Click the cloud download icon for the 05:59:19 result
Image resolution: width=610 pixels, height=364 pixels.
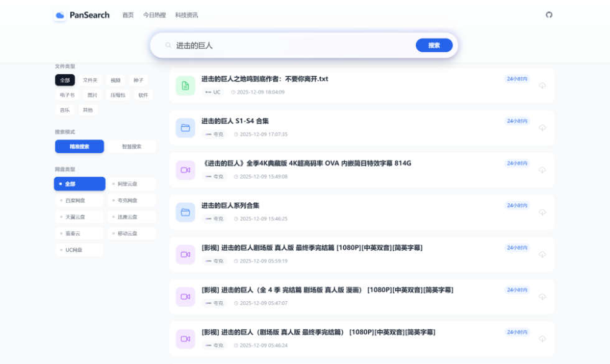(x=542, y=254)
